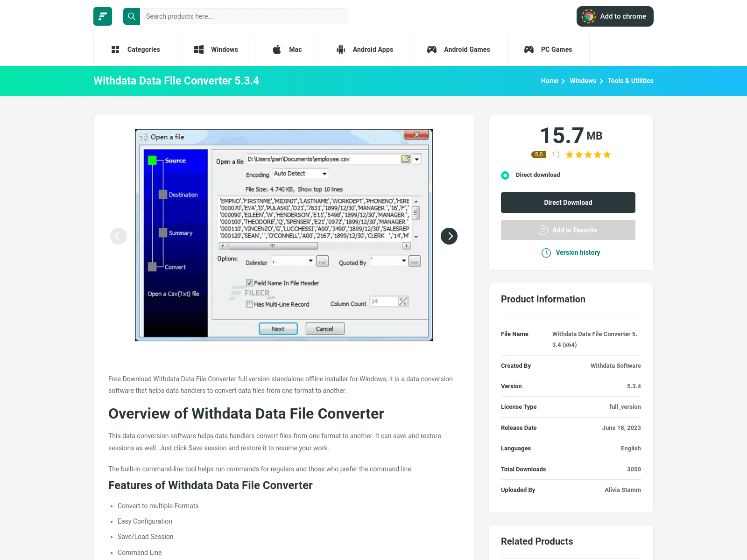
Task: Click the Android robot icon
Action: point(341,49)
